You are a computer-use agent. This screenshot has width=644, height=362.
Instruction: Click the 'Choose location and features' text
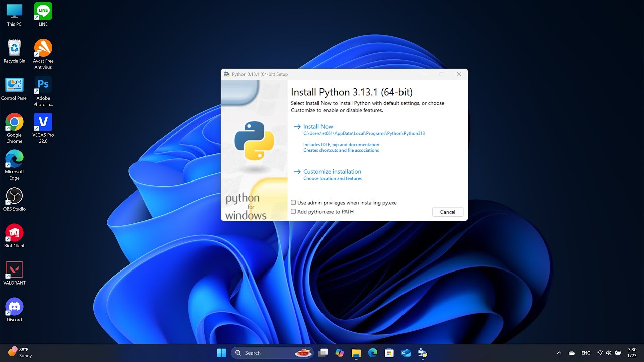(x=333, y=179)
